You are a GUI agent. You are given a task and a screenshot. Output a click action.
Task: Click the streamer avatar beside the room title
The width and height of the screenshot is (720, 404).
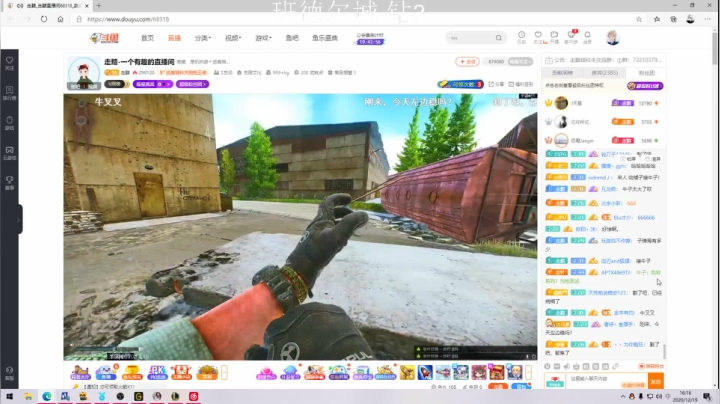pyautogui.click(x=84, y=73)
